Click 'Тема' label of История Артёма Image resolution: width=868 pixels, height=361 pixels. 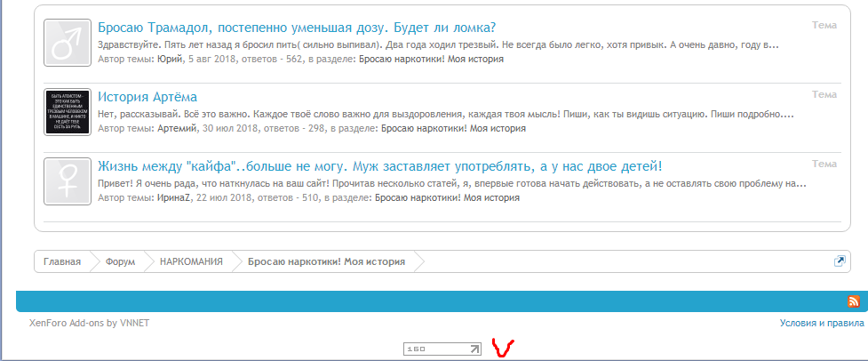[x=824, y=94]
